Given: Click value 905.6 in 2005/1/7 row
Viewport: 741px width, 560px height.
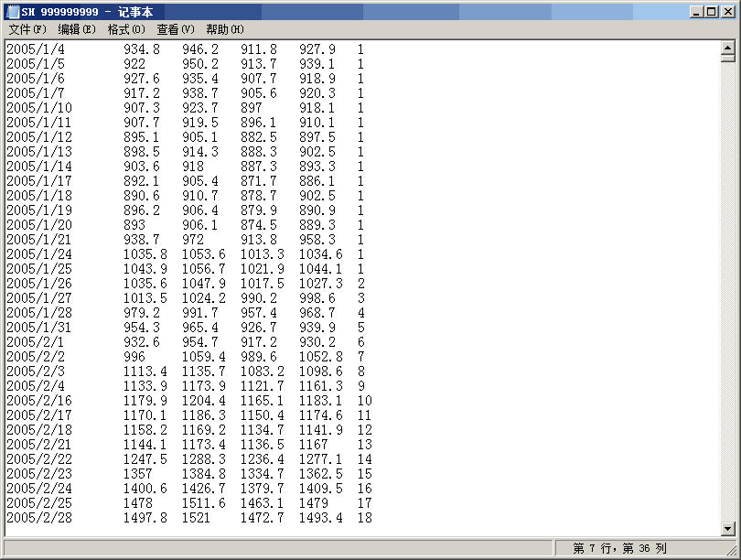Looking at the screenshot, I should [x=259, y=93].
